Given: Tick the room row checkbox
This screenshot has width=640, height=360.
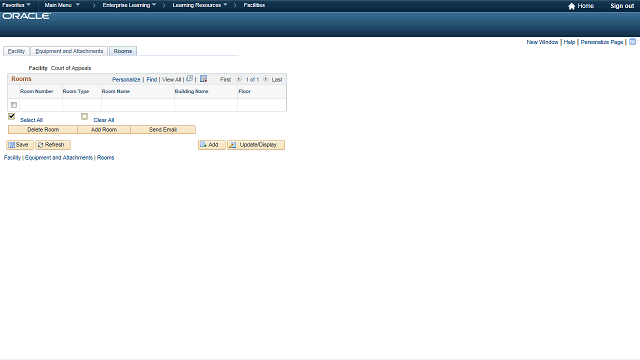Looking at the screenshot, I should tap(14, 105).
